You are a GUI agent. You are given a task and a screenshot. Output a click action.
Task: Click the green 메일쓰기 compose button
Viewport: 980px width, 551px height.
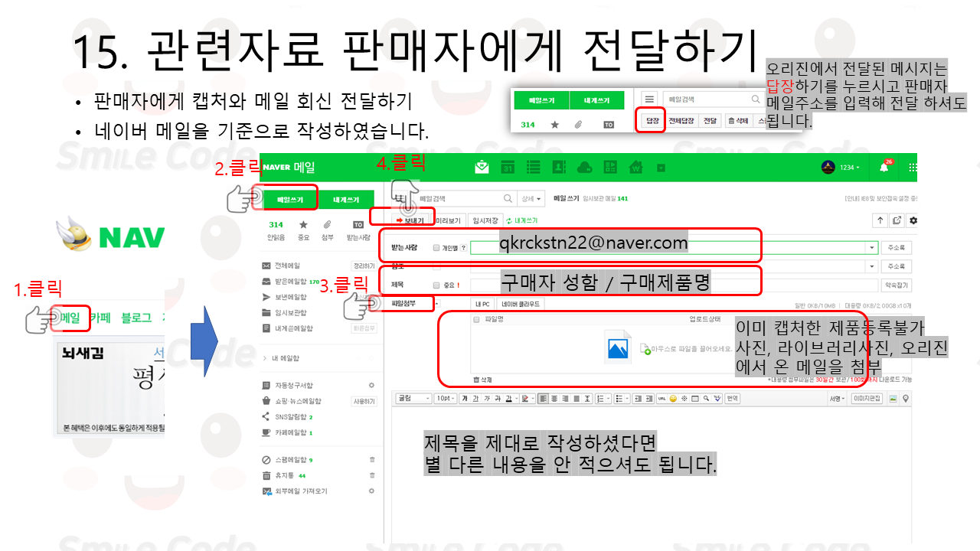tap(289, 199)
